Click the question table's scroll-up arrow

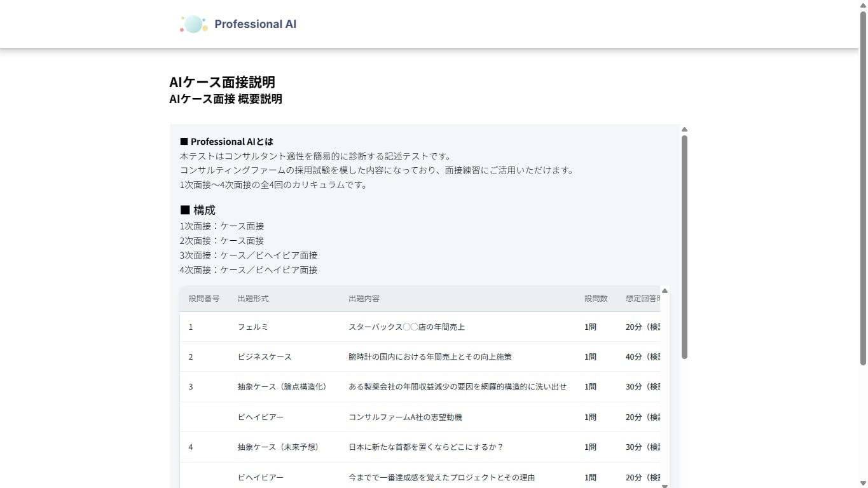point(665,290)
